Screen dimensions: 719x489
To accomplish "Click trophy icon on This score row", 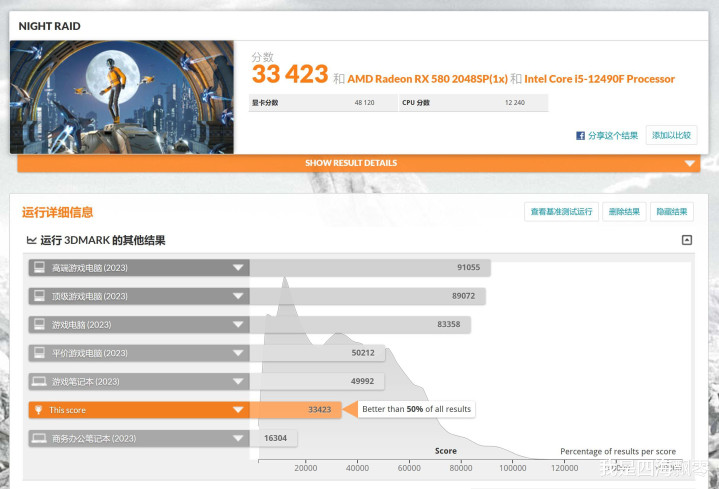I will 39,410.
